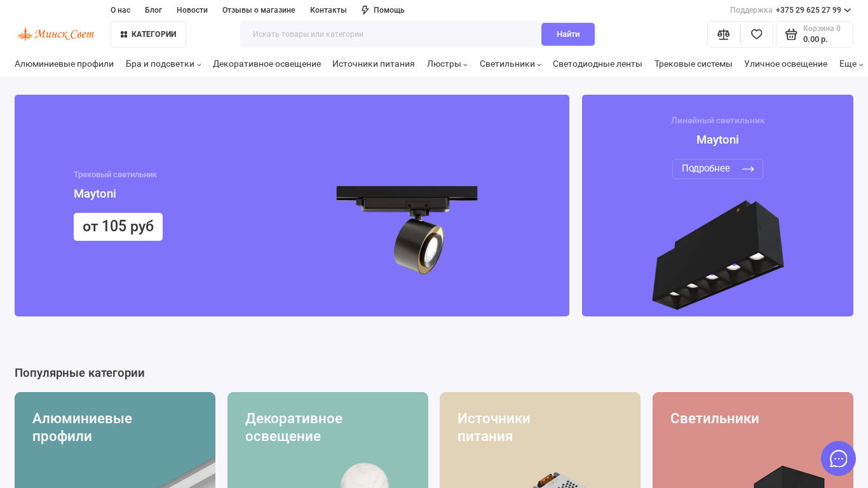Open the КАТЕГОРИИ button
The image size is (868, 488).
[148, 34]
